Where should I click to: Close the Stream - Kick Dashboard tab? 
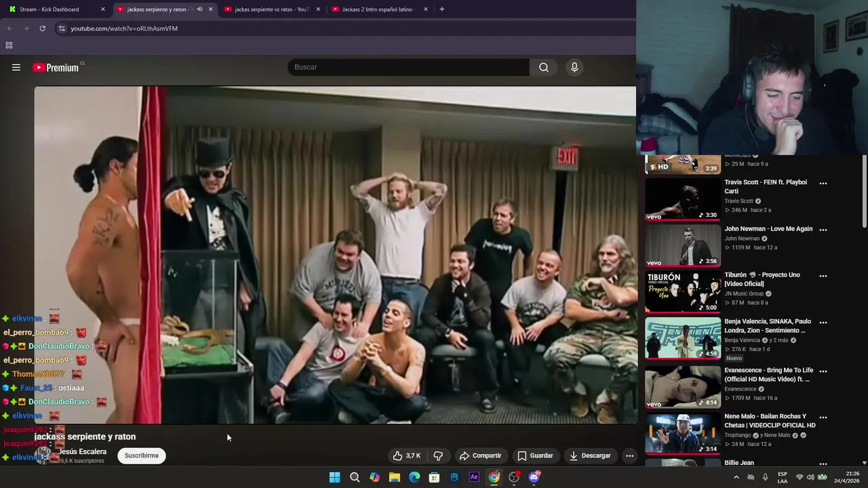pos(103,9)
